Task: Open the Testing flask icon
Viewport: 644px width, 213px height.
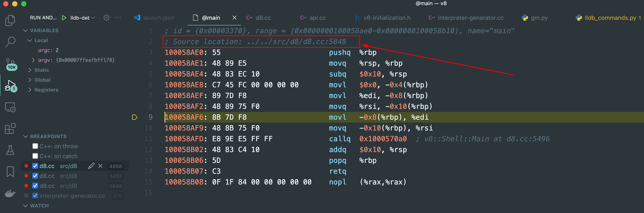Action: pyautogui.click(x=10, y=150)
